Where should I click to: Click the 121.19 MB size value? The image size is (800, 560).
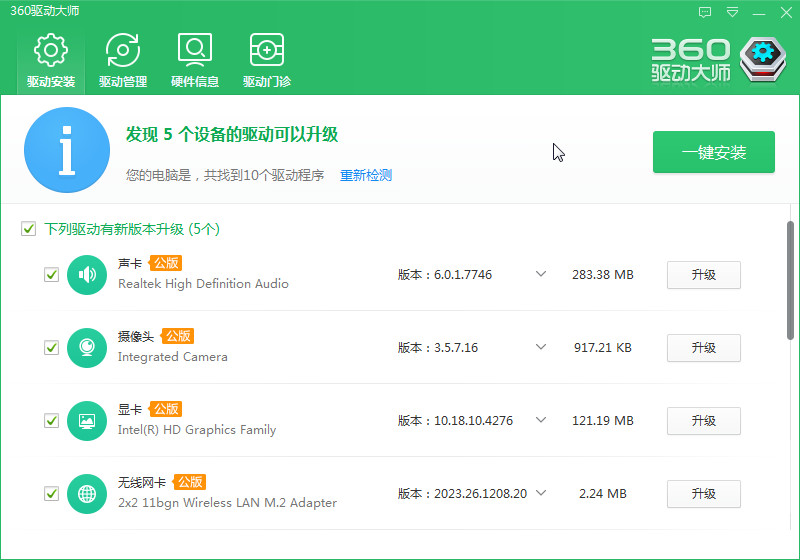click(x=603, y=421)
